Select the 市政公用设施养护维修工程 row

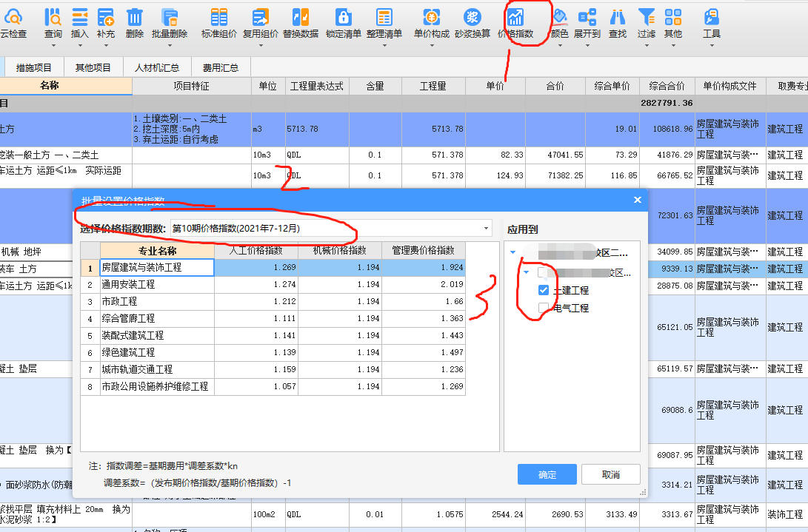[273, 386]
